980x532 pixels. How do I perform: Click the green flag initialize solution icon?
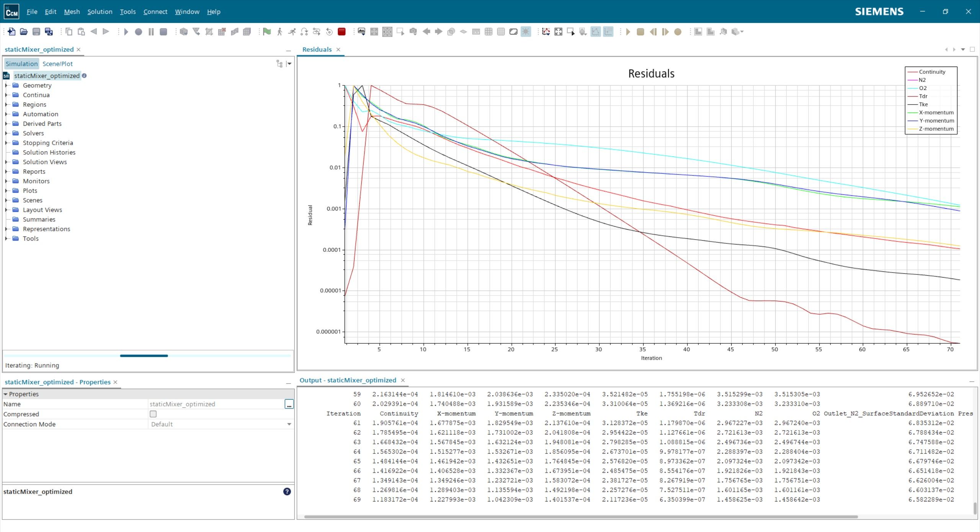tap(267, 32)
